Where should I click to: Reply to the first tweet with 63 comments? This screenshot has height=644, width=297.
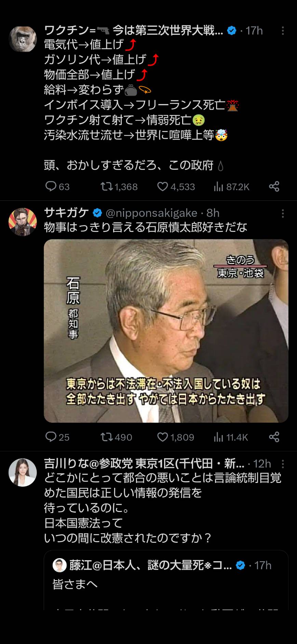click(x=57, y=186)
